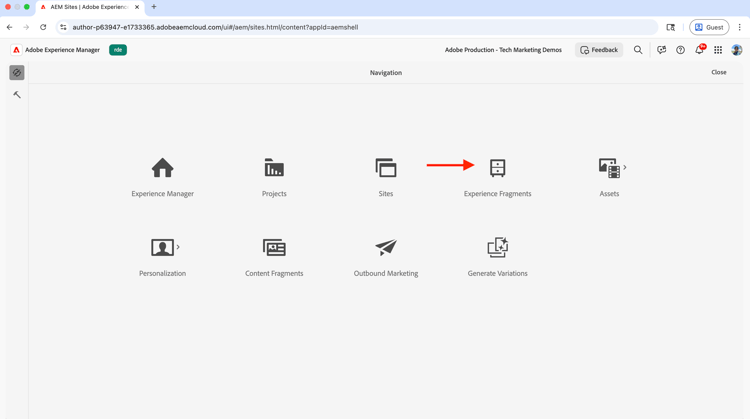Screen dimensions: 750x419
Task: Open the Outbound Marketing icon
Action: click(386, 247)
